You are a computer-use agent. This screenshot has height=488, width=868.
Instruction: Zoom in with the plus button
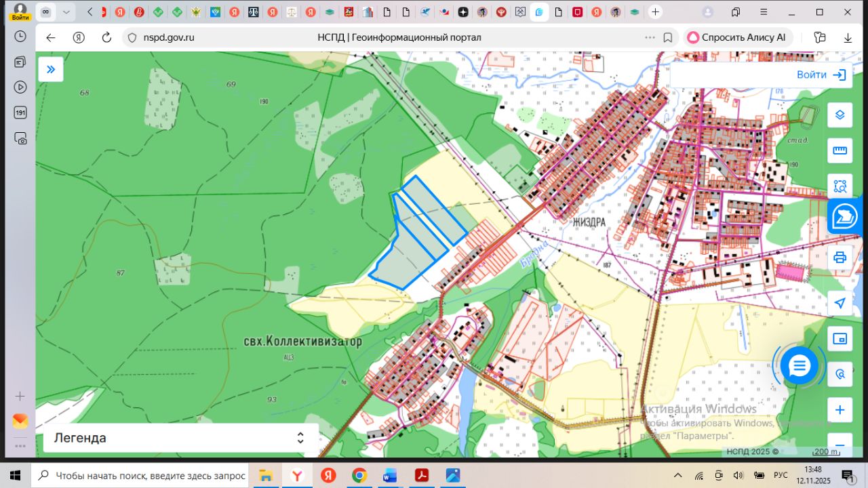(840, 410)
